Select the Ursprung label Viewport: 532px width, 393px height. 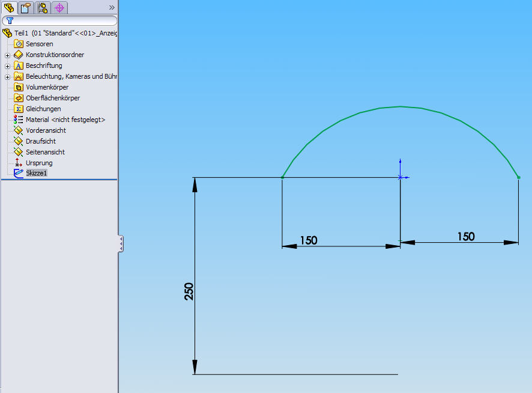39,163
